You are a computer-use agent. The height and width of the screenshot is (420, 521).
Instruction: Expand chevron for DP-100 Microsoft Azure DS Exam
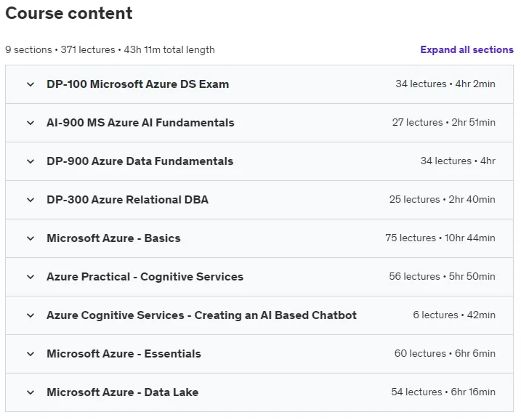(x=31, y=84)
